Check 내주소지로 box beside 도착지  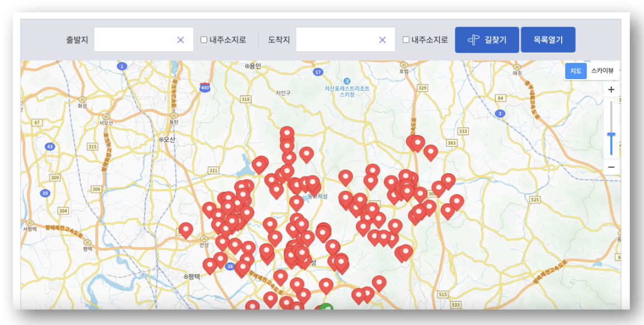pyautogui.click(x=406, y=40)
